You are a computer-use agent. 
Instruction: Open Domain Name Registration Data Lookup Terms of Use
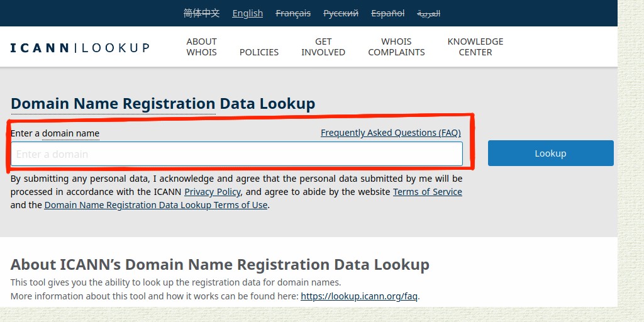156,205
